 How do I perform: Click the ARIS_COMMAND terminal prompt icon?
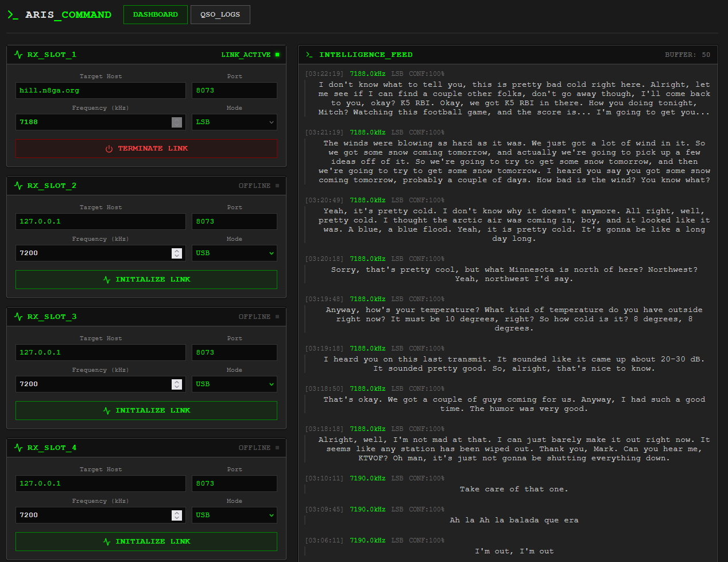[13, 14]
